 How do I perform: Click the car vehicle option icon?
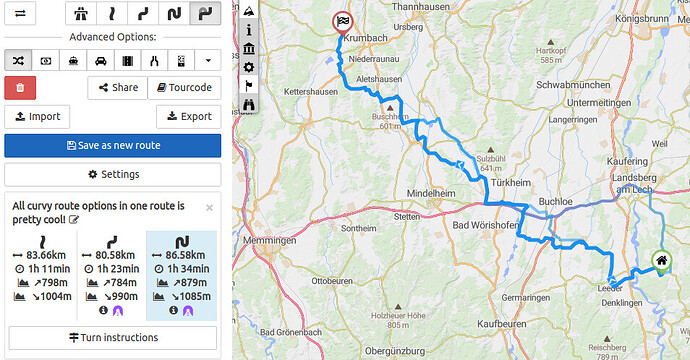click(100, 60)
